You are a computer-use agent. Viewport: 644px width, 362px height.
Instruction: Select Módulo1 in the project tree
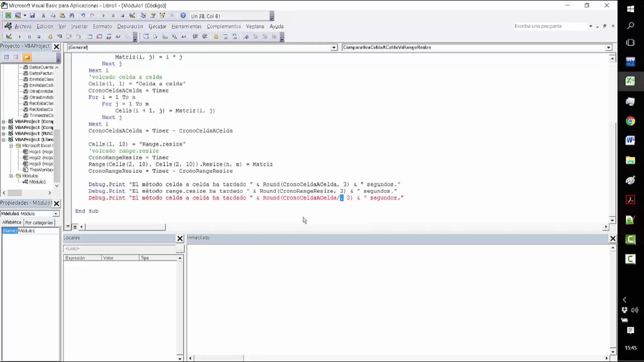[37, 182]
